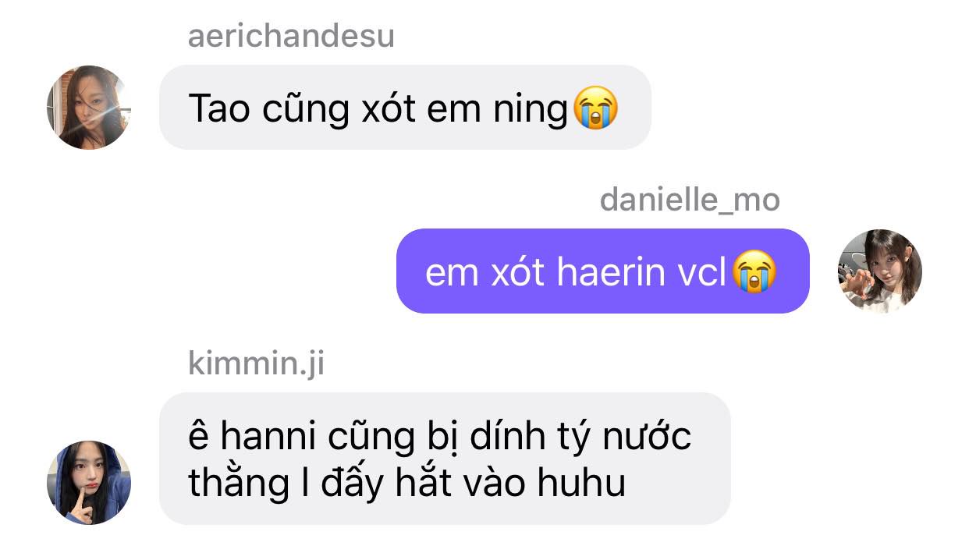This screenshot has height=560, width=969.
Task: Select the kimmin.ji username label
Action: point(257,364)
